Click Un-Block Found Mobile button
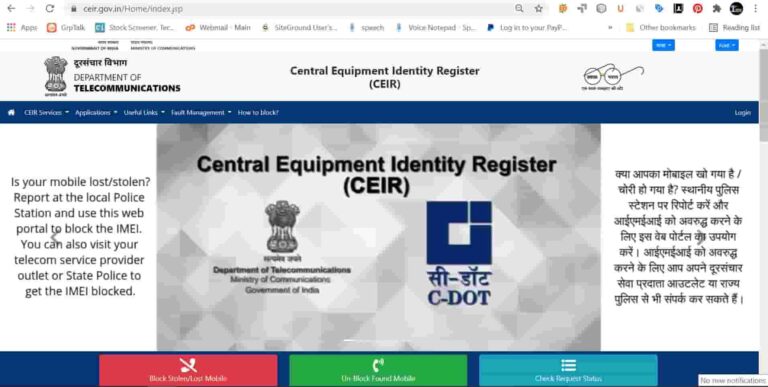This screenshot has height=387, width=768. point(378,370)
